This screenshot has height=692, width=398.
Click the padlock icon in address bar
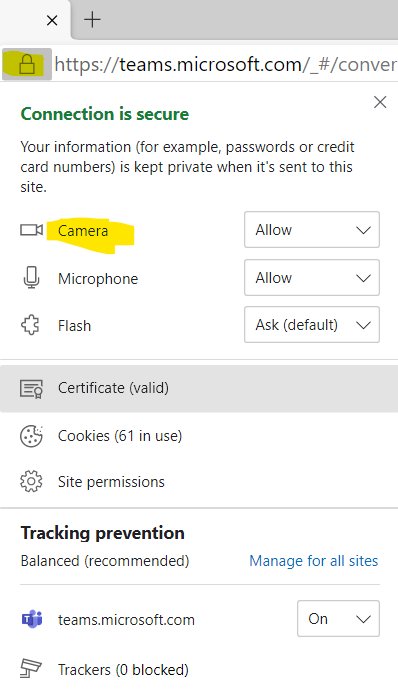coord(27,64)
